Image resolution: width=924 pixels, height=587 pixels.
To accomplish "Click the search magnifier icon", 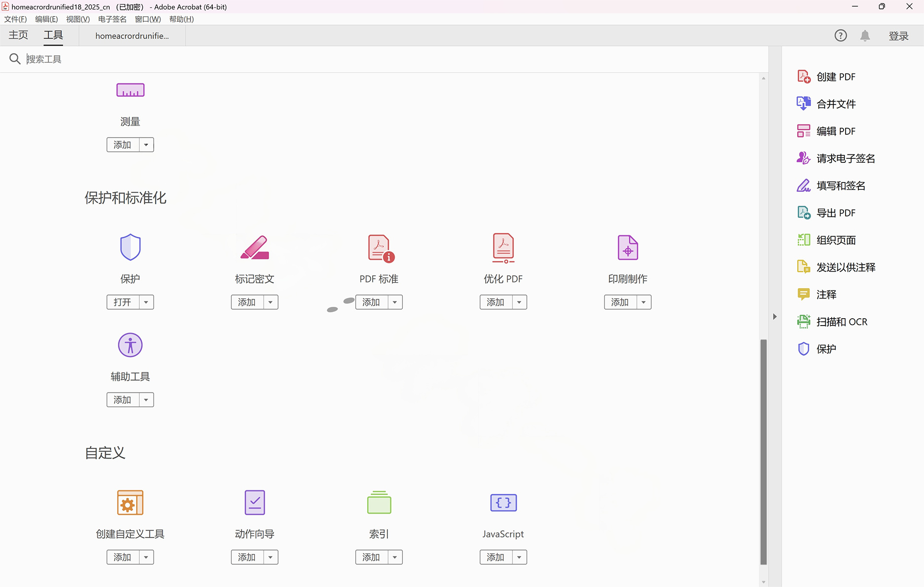I will [15, 59].
